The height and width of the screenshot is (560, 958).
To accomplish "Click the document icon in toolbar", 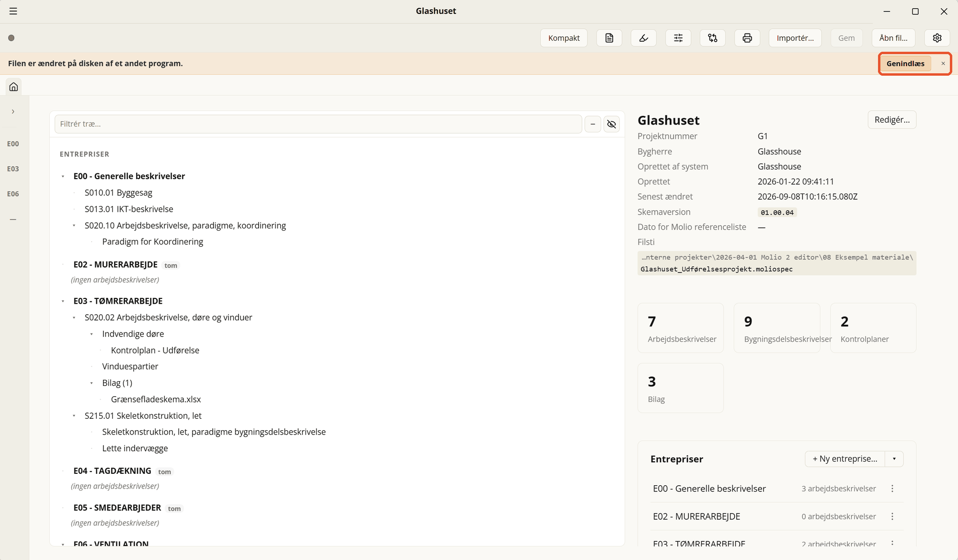I will coord(609,38).
